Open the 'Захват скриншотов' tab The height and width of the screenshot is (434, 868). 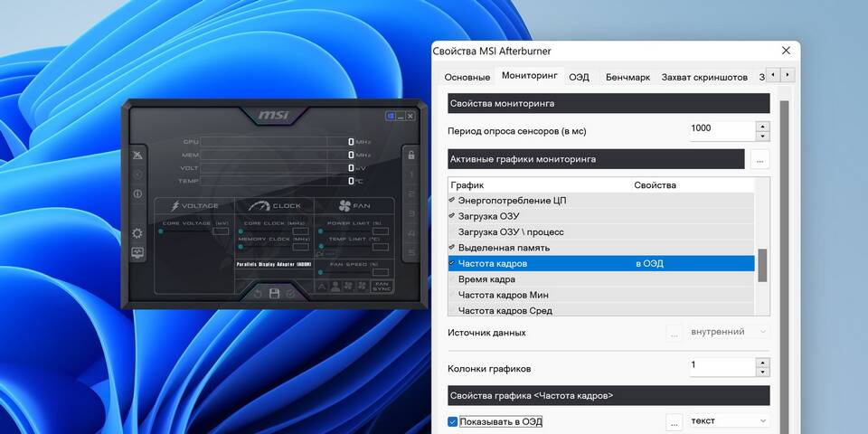[x=704, y=77]
